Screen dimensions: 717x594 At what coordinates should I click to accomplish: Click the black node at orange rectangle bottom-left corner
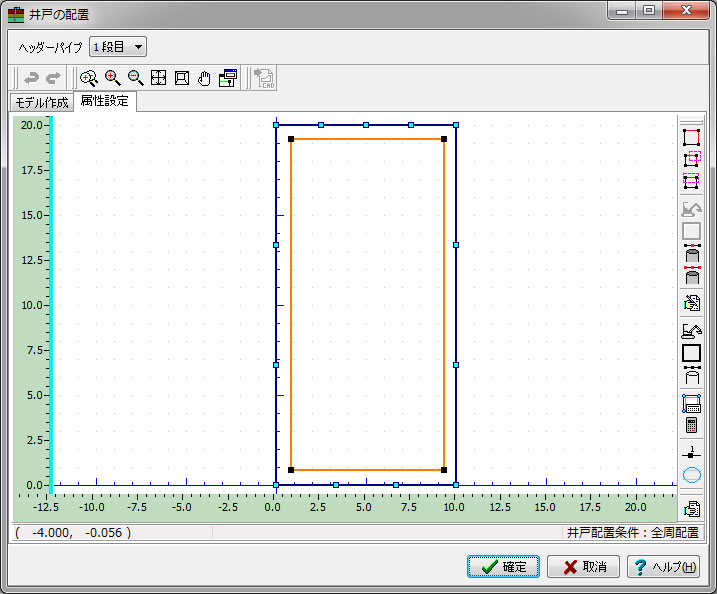point(291,470)
